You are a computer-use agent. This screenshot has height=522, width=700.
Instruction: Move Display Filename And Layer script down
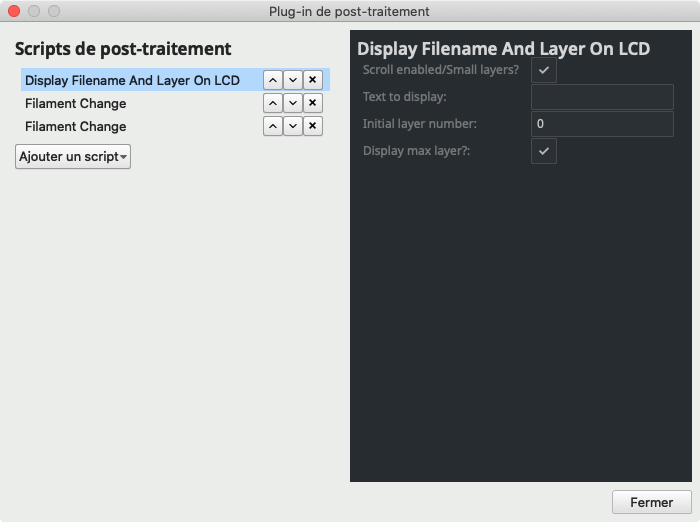click(x=292, y=80)
